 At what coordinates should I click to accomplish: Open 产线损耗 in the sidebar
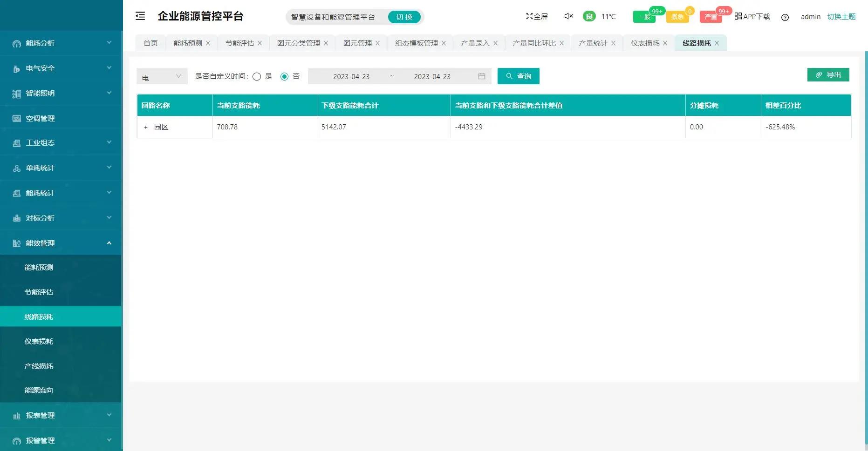pyautogui.click(x=61, y=366)
